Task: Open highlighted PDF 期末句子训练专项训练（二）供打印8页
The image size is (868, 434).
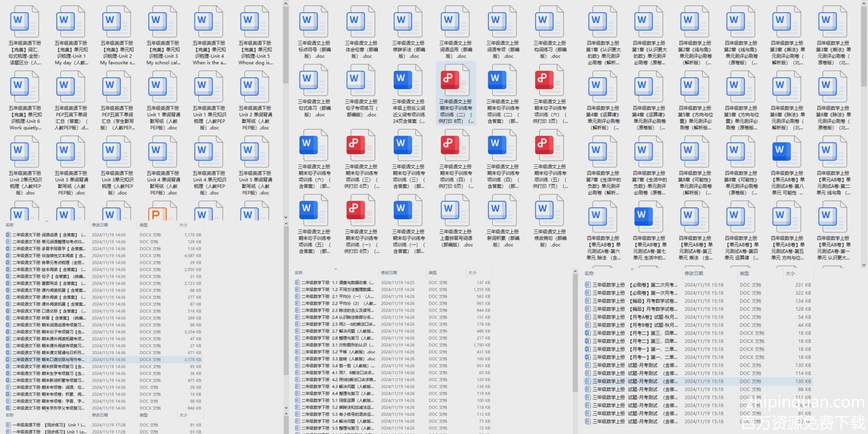Action: 455,80
